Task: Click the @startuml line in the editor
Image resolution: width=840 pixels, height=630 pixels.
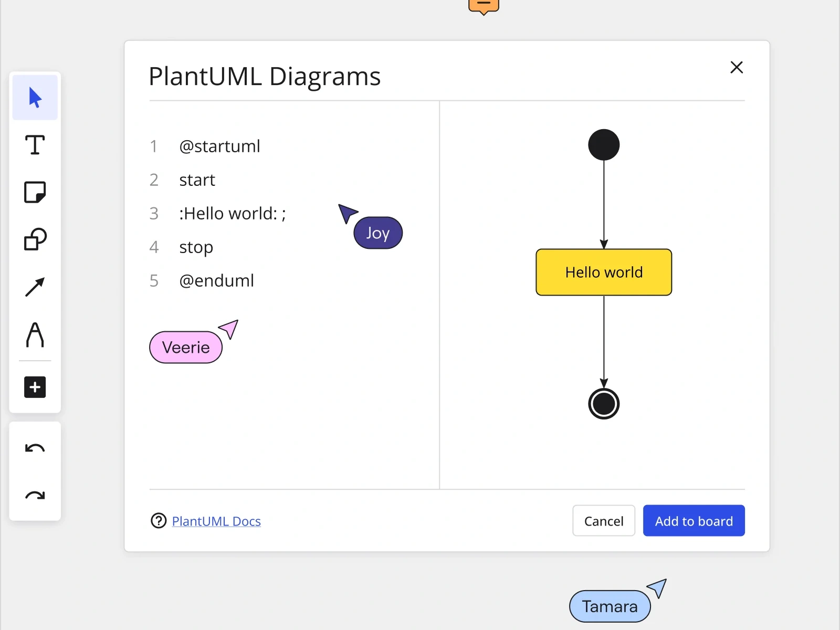Action: click(219, 146)
